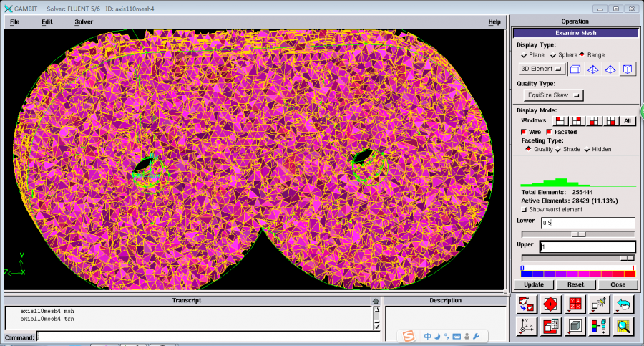Click the Sogou input method S logo

tap(409, 336)
